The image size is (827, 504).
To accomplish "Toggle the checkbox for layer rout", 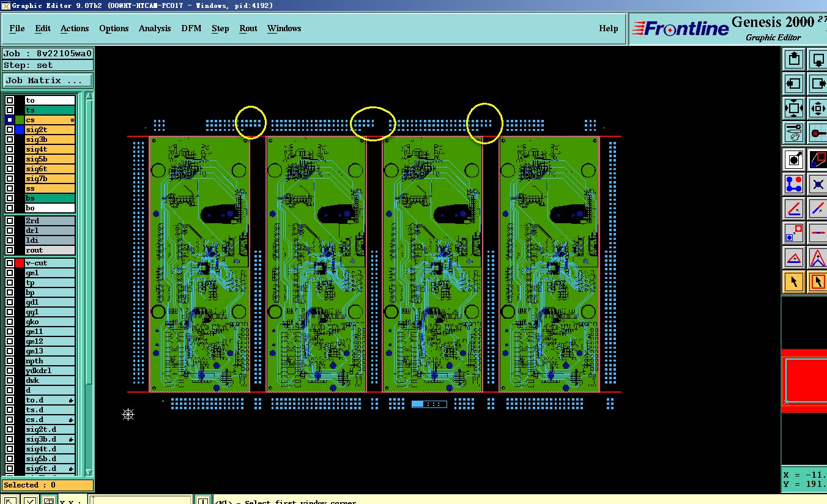I will click(x=10, y=250).
